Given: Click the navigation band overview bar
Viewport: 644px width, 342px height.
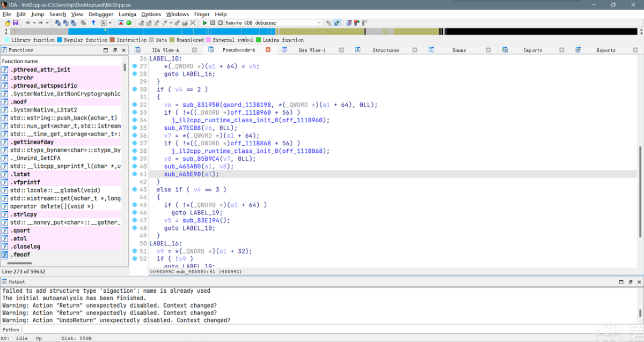Looking at the screenshot, I should (322, 32).
